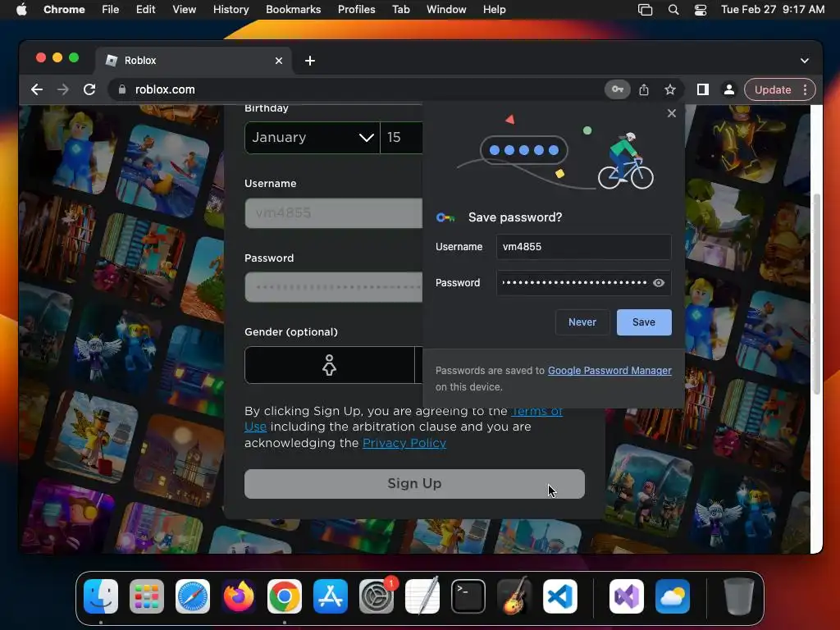Screen dimensions: 840x630
Task: Expand the tab search chevron
Action: (804, 61)
